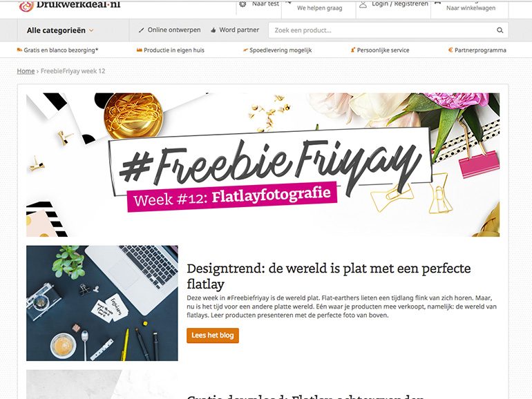Go to the Home breadcrumb link

click(26, 71)
